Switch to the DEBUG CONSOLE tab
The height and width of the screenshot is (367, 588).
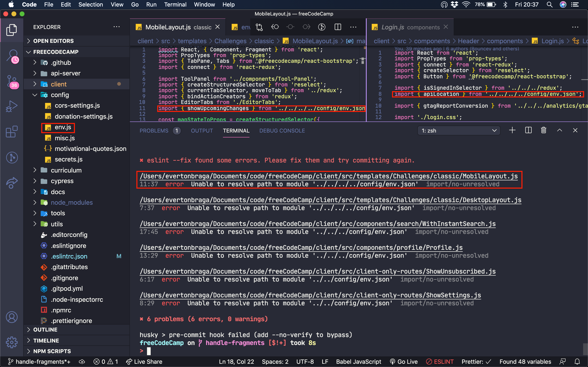click(282, 130)
